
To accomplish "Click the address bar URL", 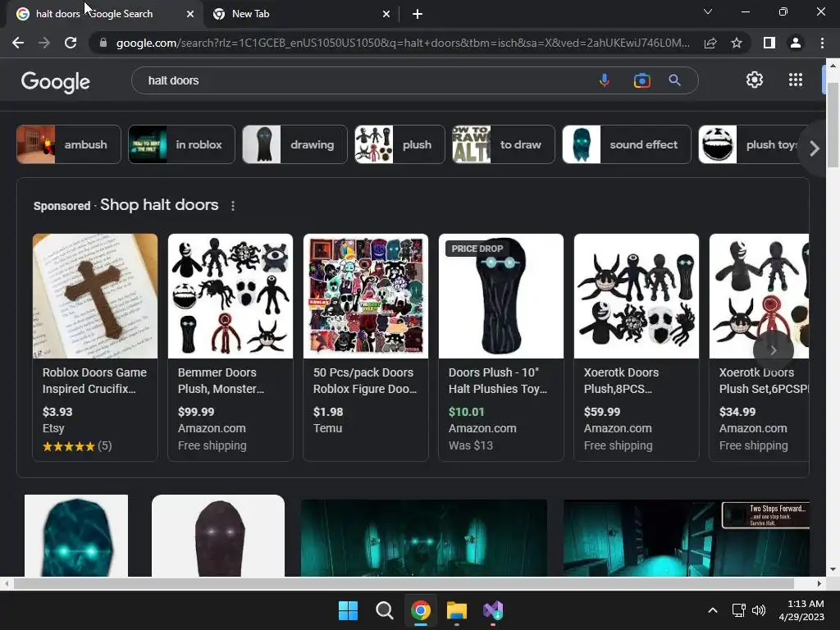I will tap(403, 43).
